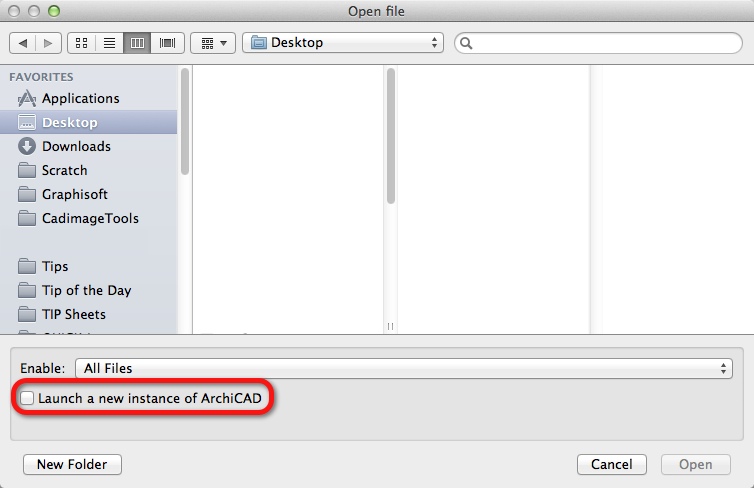Click the sidebar vertical scrollbar

tap(185, 122)
